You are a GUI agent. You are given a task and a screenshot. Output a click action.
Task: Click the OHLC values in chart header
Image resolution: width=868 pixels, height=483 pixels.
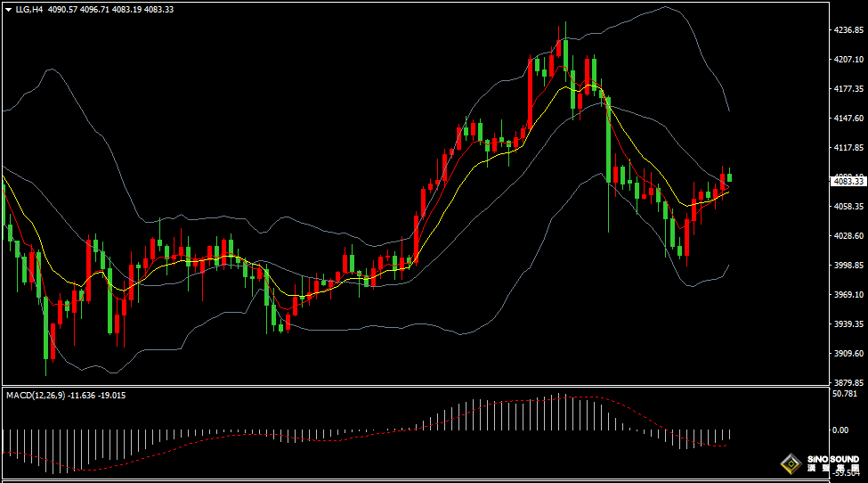pos(111,9)
